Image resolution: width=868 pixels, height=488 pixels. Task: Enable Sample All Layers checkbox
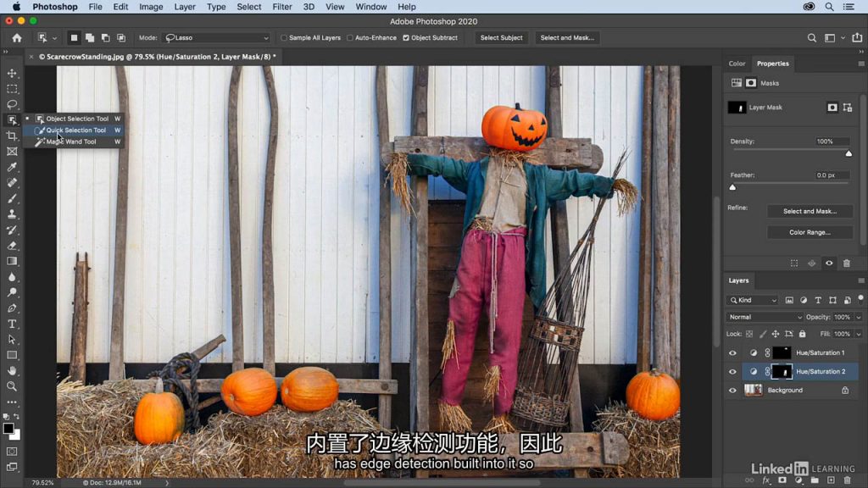(x=284, y=37)
